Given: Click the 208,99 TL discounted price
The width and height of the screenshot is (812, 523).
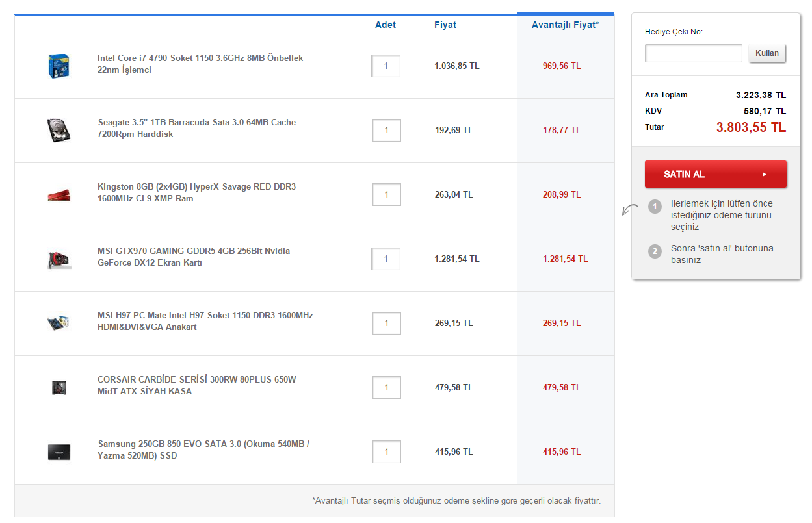Looking at the screenshot, I should [x=562, y=194].
